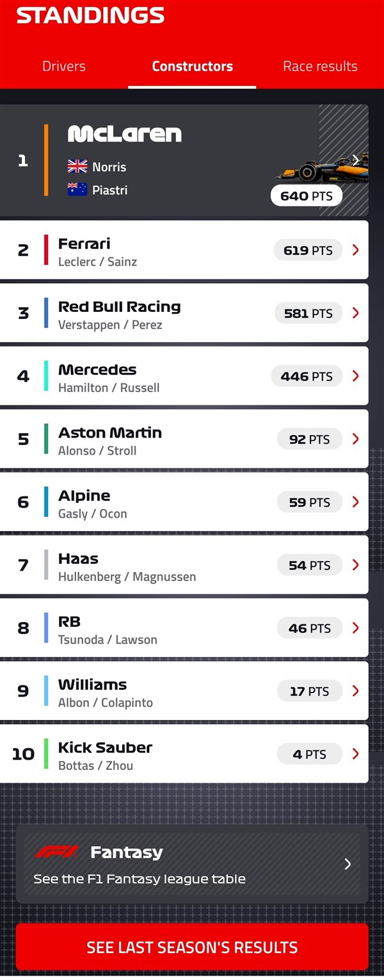Image resolution: width=384 pixels, height=980 pixels.
Task: Tap the Alpine team color stripe
Action: click(x=46, y=502)
